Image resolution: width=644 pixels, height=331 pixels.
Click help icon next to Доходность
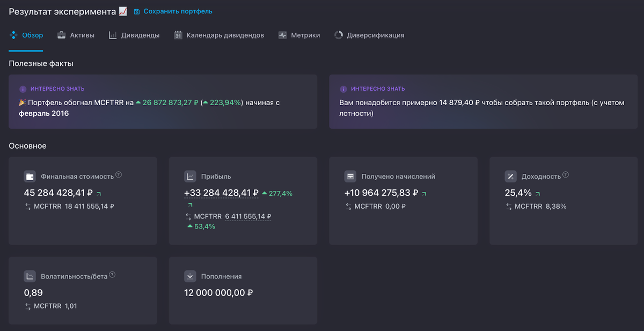point(566,175)
